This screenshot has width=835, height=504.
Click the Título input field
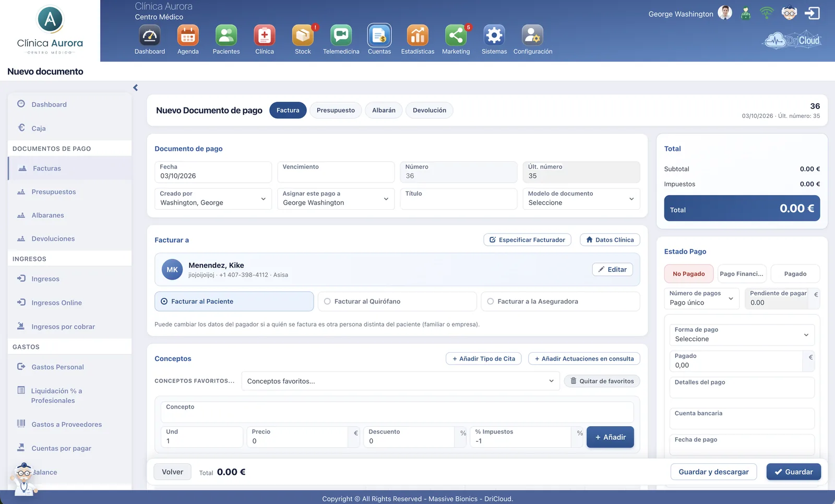[x=458, y=199]
